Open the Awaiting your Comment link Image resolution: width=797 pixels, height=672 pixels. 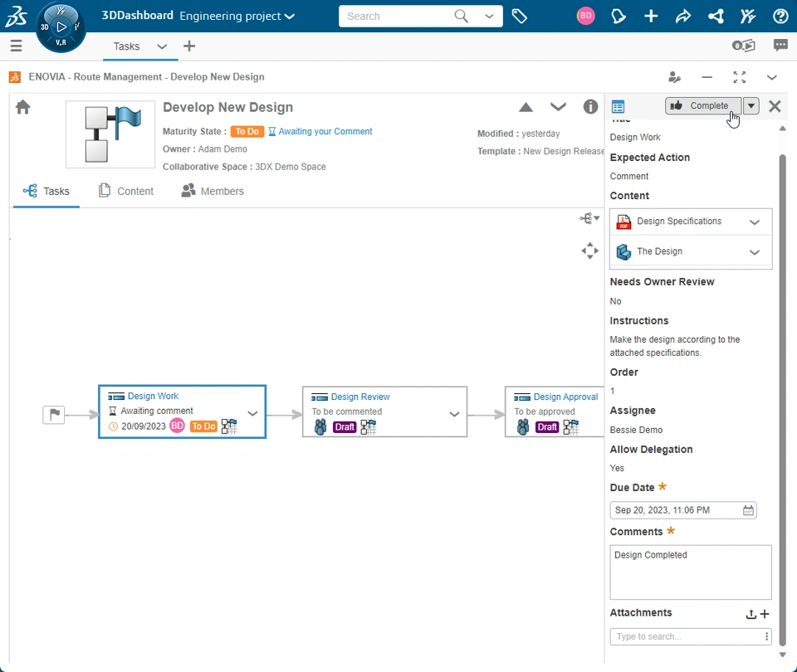click(325, 131)
